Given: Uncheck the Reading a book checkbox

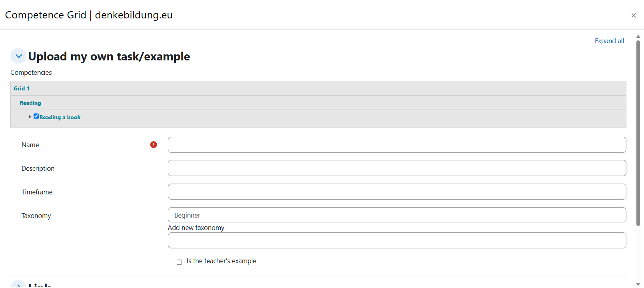Looking at the screenshot, I should [x=36, y=116].
